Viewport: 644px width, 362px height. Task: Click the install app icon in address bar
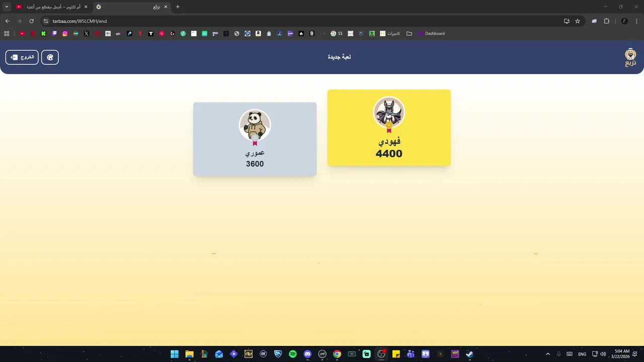point(567,21)
